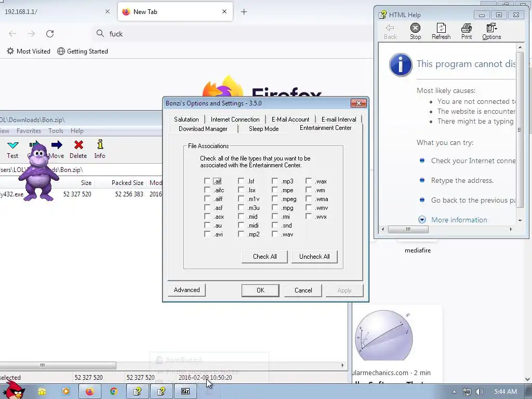532x399 pixels.
Task: Show hidden tray icons arrow
Action: pos(454,392)
